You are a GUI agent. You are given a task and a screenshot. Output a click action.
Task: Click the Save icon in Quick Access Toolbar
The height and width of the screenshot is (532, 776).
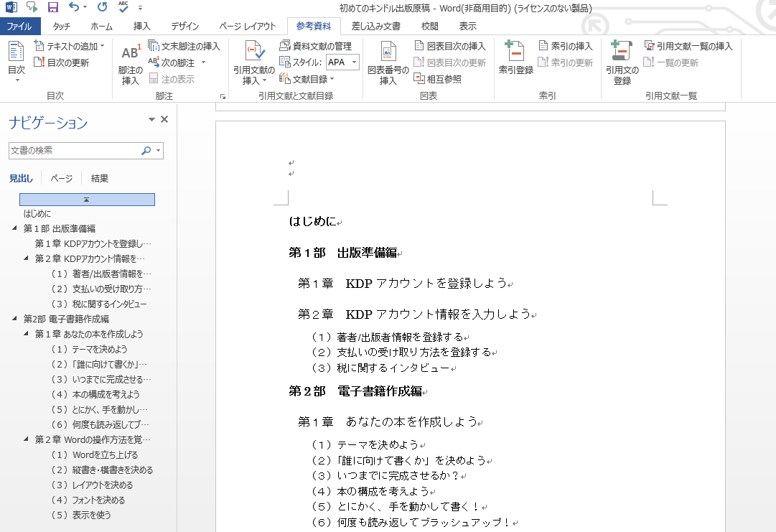[51, 7]
